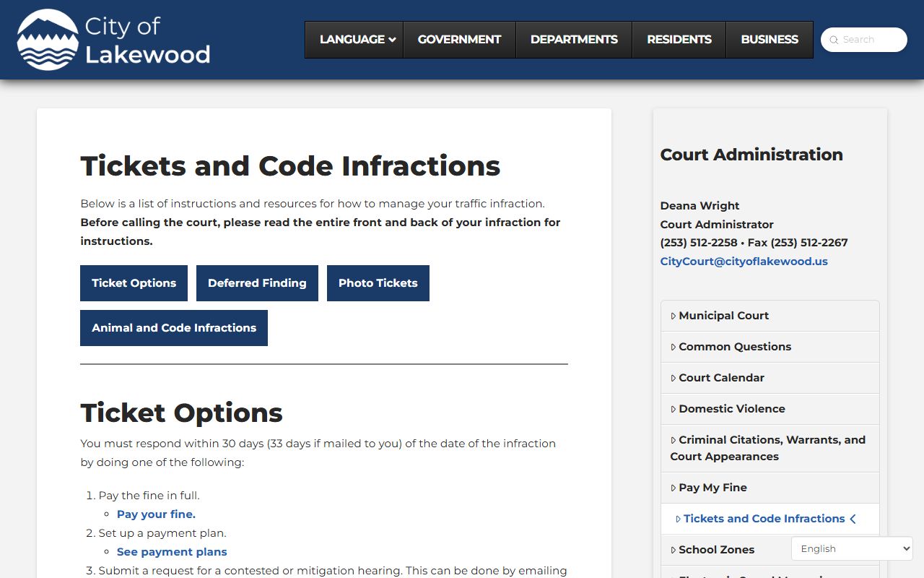Select the Residents menu item

coord(679,40)
